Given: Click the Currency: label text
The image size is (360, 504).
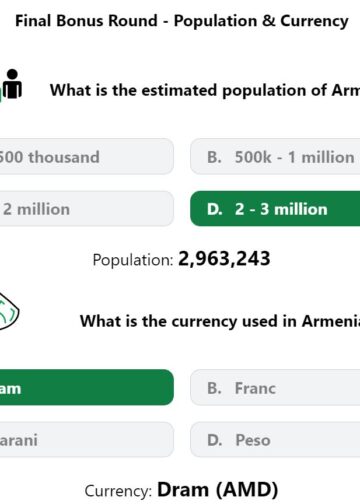Looking at the screenshot, I should (118, 491).
